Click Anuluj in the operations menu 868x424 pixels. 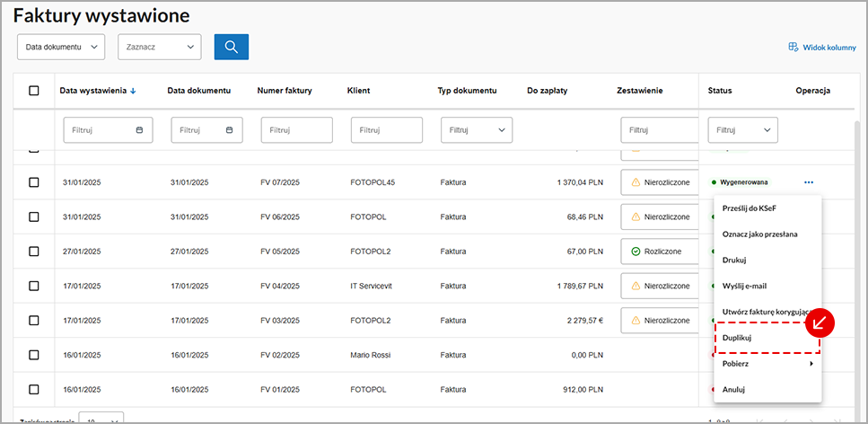733,390
